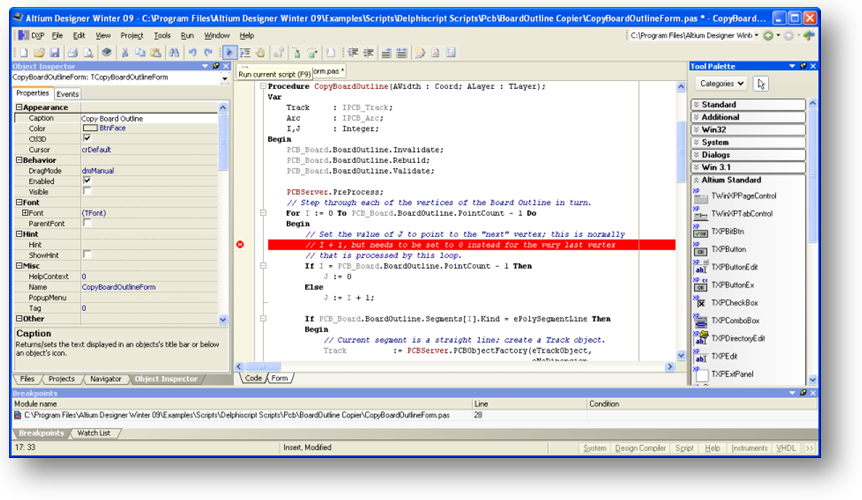Expand the Win32 palette category

point(748,130)
